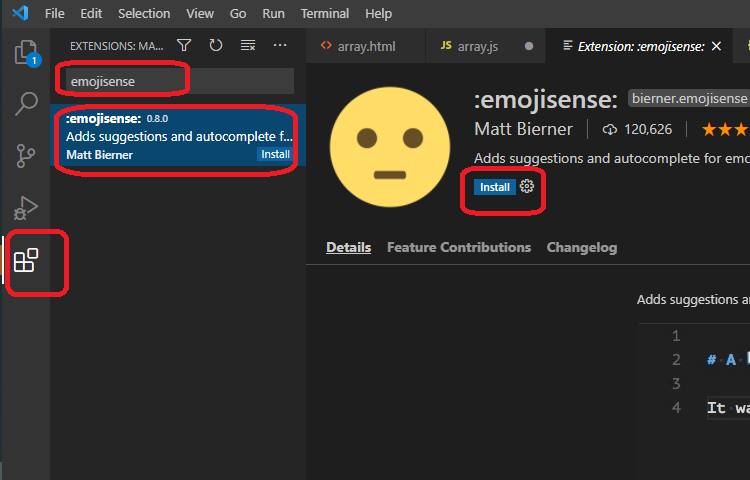The width and height of the screenshot is (750, 480).
Task: Open the Selection menu
Action: 144,13
